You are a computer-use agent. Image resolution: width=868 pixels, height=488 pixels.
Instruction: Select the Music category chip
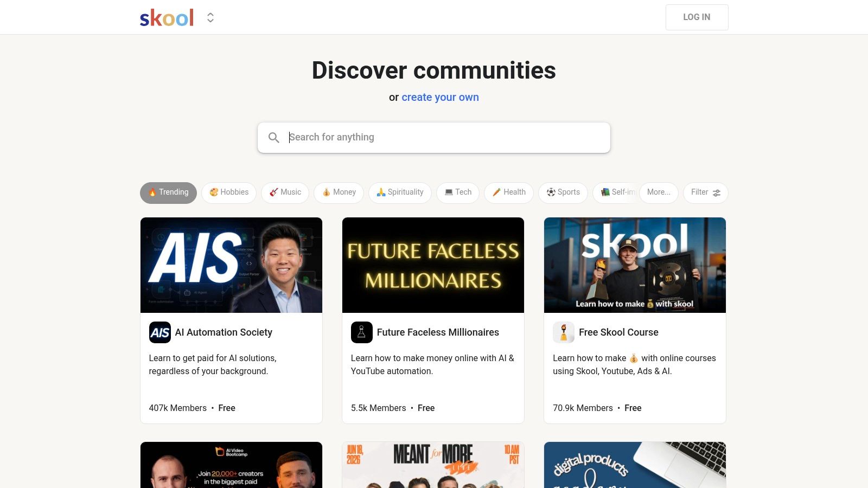pyautogui.click(x=285, y=193)
